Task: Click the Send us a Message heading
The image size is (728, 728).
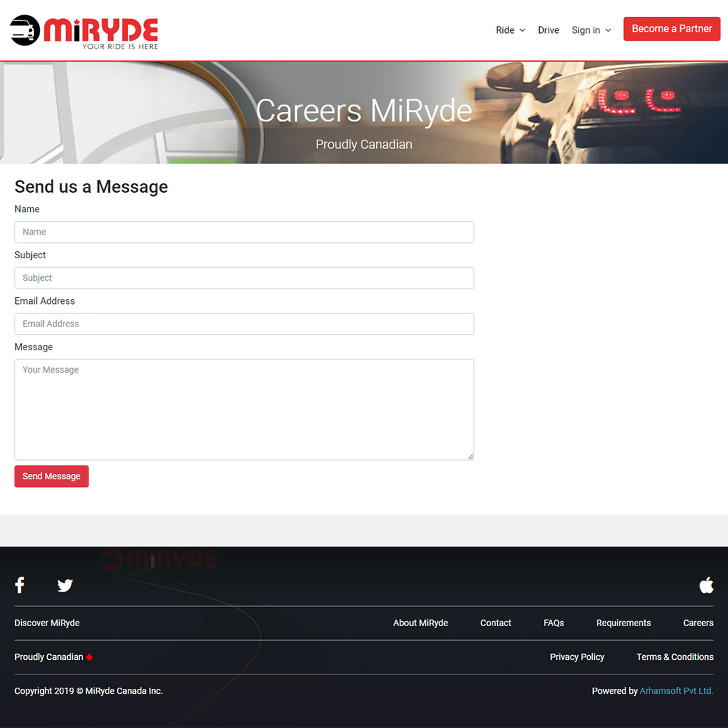Action: coord(91,186)
